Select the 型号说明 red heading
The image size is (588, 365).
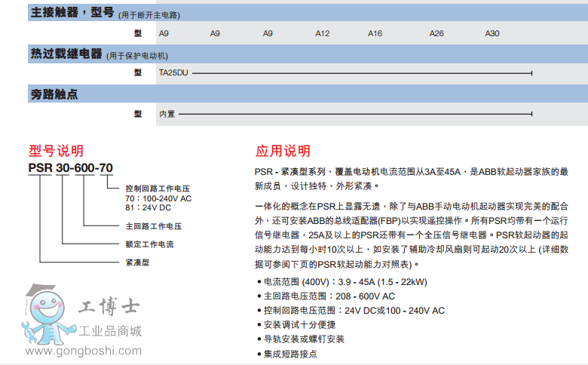coord(56,151)
